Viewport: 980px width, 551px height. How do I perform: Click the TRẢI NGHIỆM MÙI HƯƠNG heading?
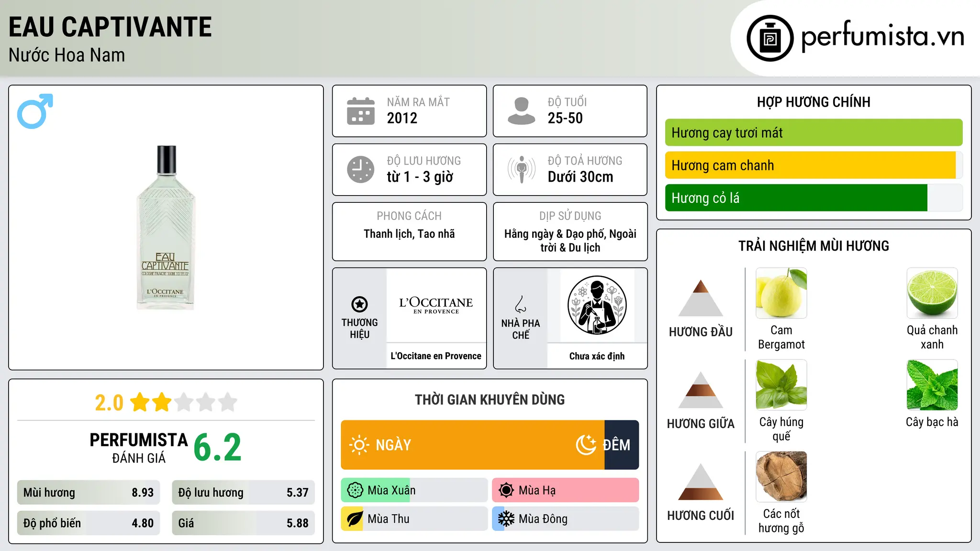coord(813,246)
